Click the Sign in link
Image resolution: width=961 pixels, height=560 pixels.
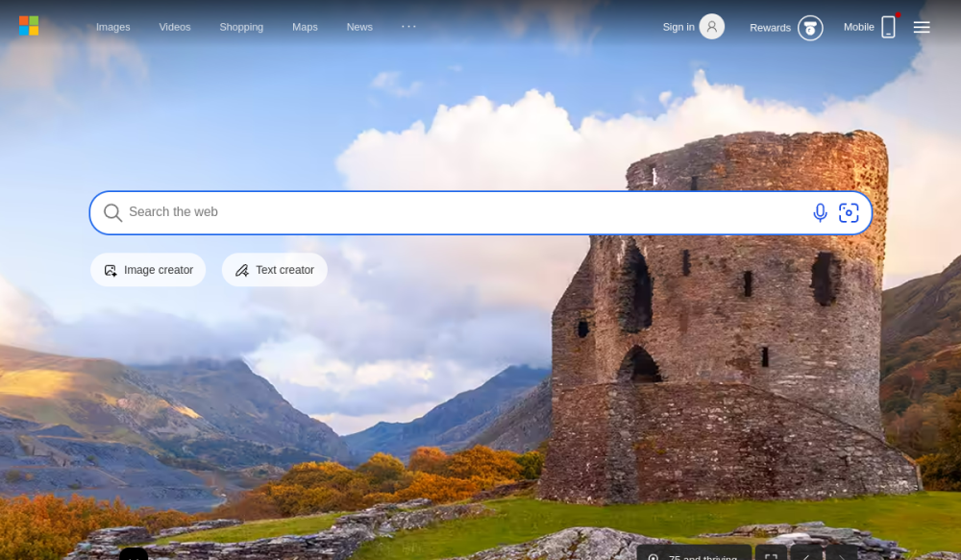[678, 27]
